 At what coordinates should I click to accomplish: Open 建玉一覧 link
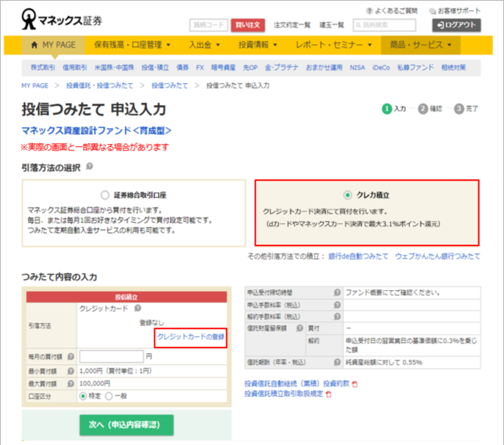[331, 25]
